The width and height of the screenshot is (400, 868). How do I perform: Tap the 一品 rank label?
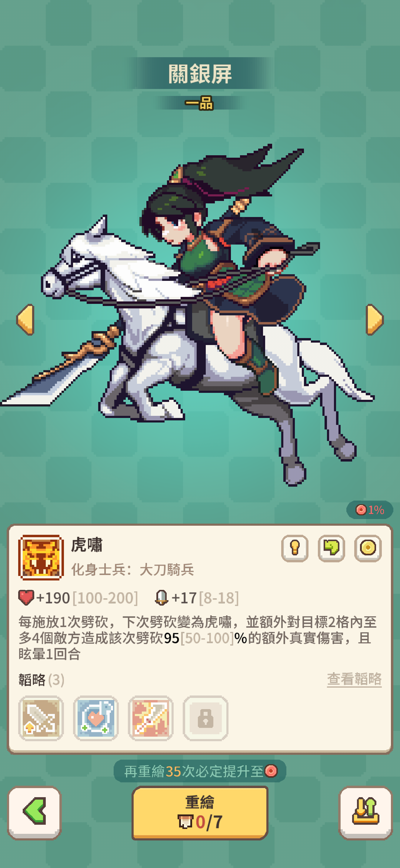[x=199, y=103]
